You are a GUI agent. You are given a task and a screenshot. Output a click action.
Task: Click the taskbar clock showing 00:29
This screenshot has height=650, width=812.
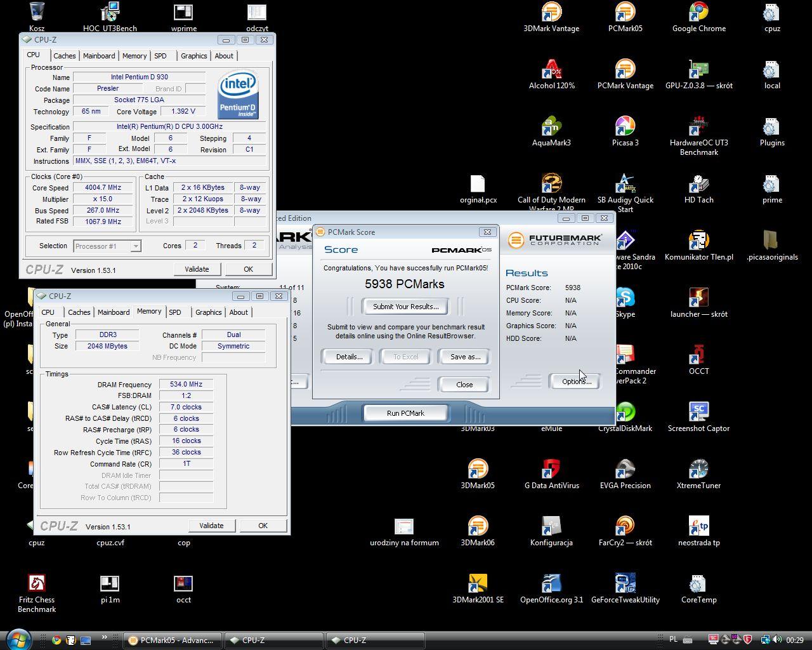(x=794, y=640)
